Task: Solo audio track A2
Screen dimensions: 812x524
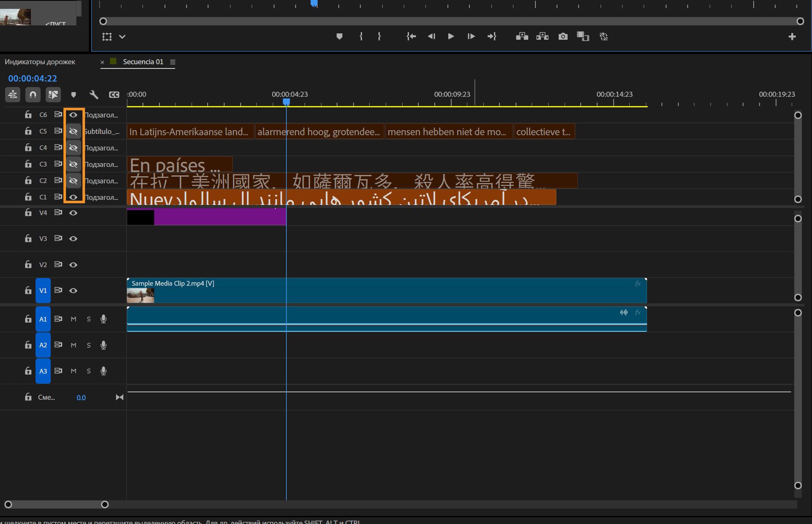Action: (x=88, y=345)
